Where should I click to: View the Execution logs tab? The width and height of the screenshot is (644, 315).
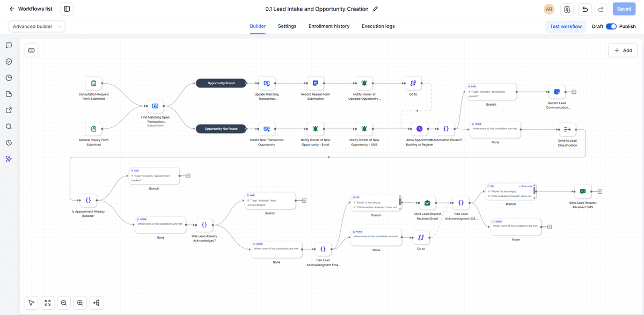tap(378, 26)
